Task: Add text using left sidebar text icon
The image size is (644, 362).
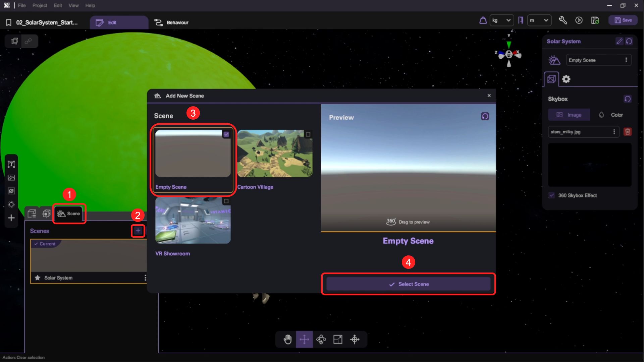Action: [x=11, y=164]
